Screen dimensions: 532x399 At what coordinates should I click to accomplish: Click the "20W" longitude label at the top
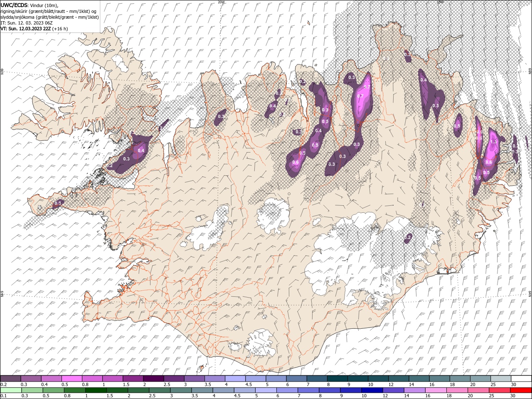221,2
